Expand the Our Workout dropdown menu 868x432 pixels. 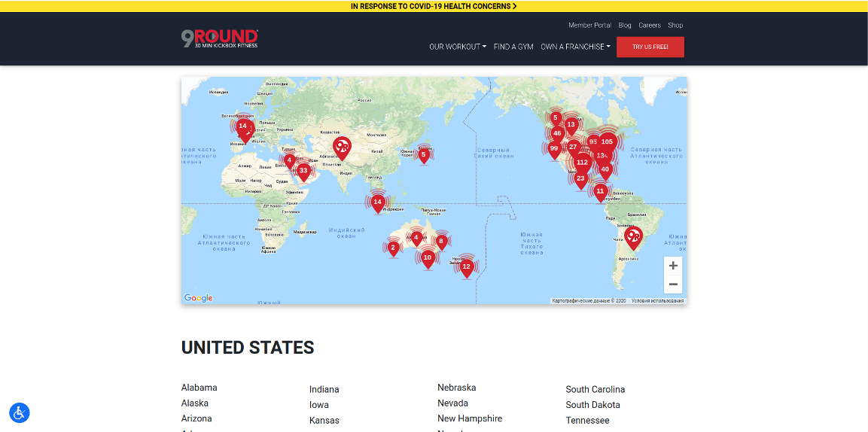click(458, 47)
